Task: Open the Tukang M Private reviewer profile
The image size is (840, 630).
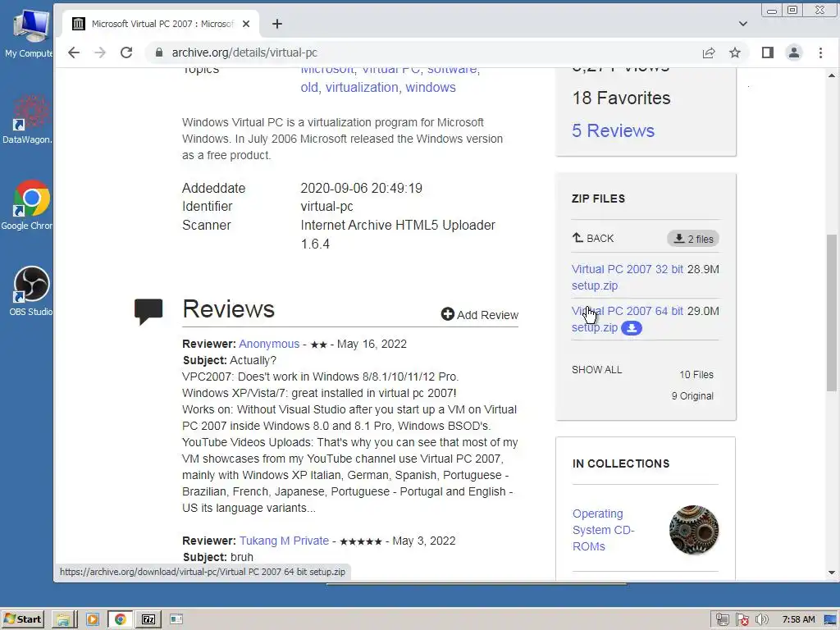Action: point(284,541)
